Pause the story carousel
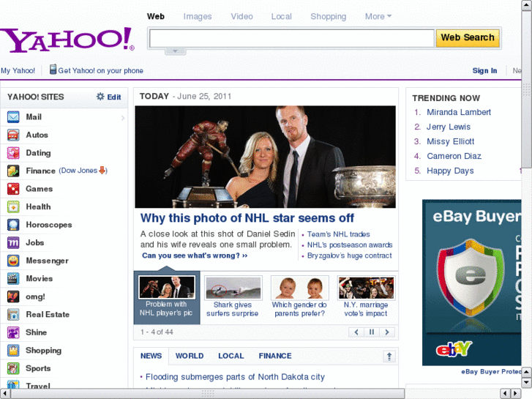Screen dimensions: 532x399 pyautogui.click(x=372, y=332)
